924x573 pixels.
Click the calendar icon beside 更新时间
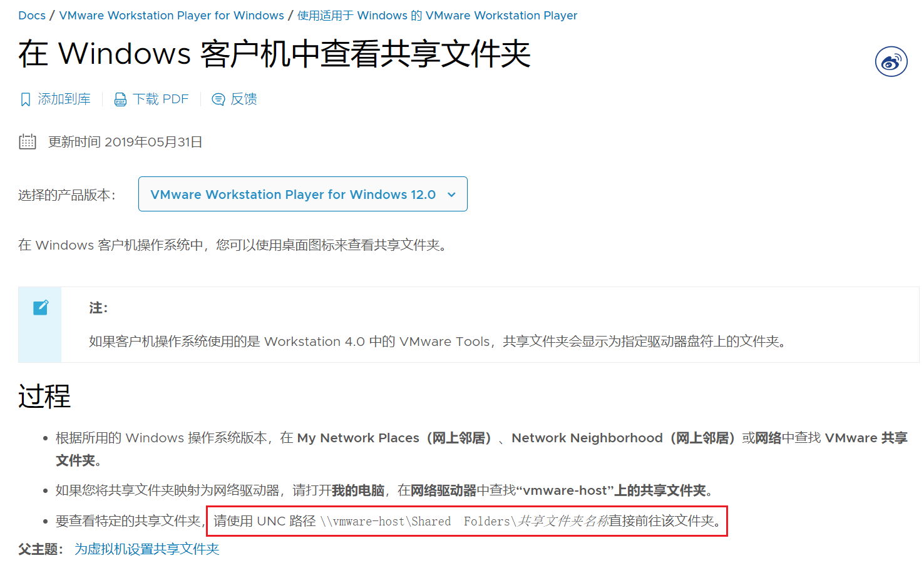[x=28, y=142]
